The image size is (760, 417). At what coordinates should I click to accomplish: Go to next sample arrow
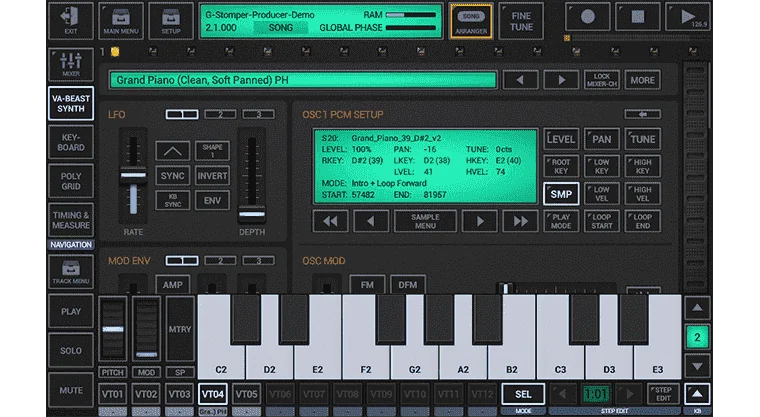[480, 221]
